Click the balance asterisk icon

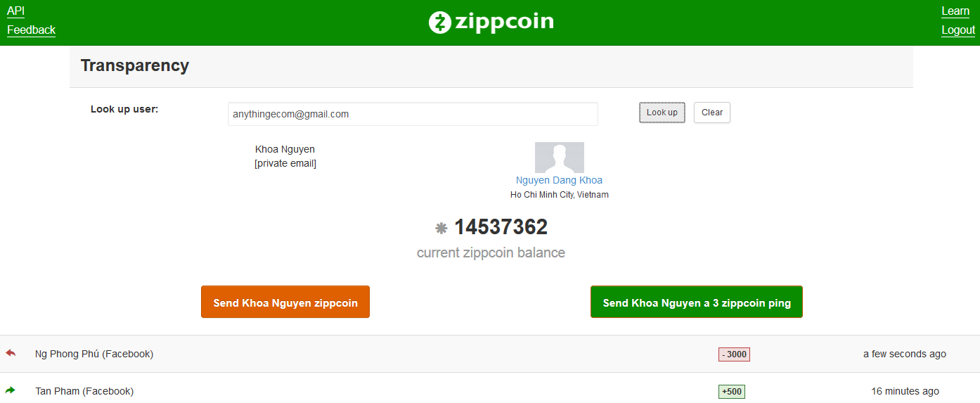click(441, 228)
